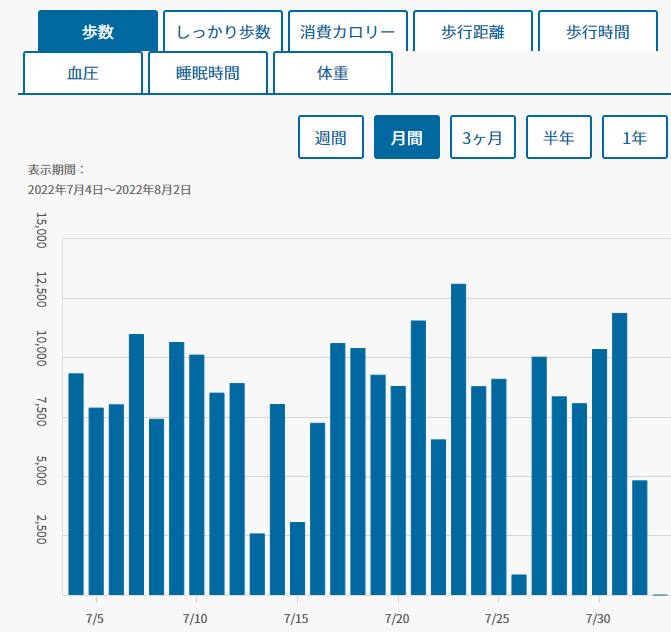Switch to the しっかり歩数 tab

[x=223, y=31]
